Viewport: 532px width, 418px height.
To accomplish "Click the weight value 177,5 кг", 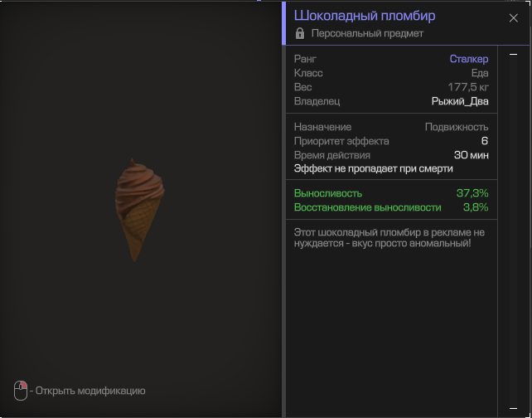I will point(468,87).
